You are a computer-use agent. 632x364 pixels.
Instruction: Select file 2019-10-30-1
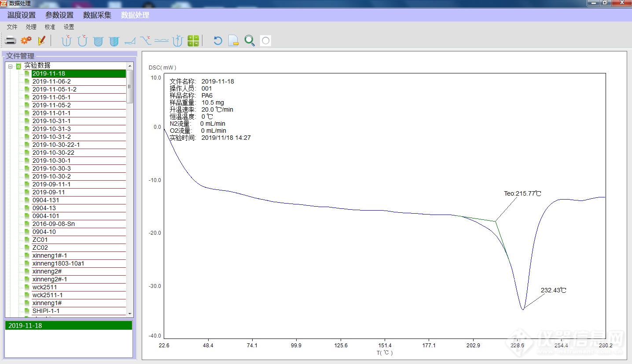pos(79,160)
